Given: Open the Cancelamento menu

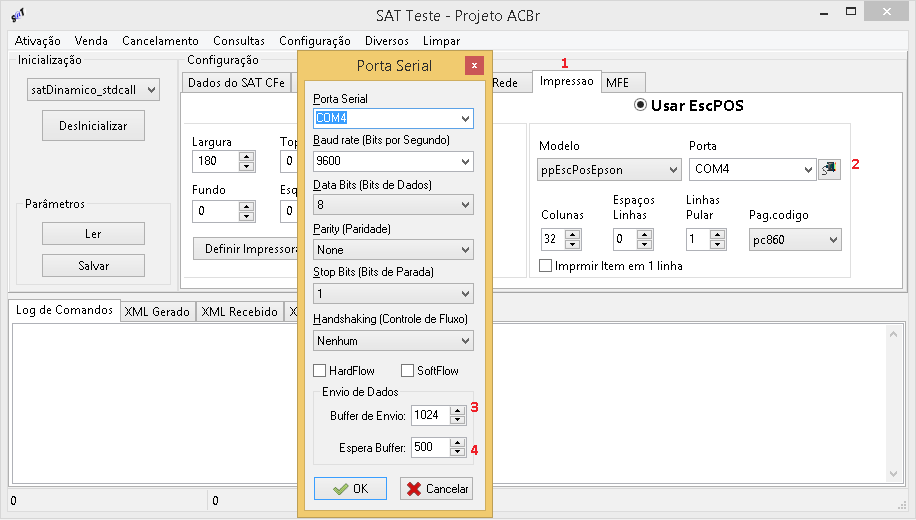Looking at the screenshot, I should (160, 41).
